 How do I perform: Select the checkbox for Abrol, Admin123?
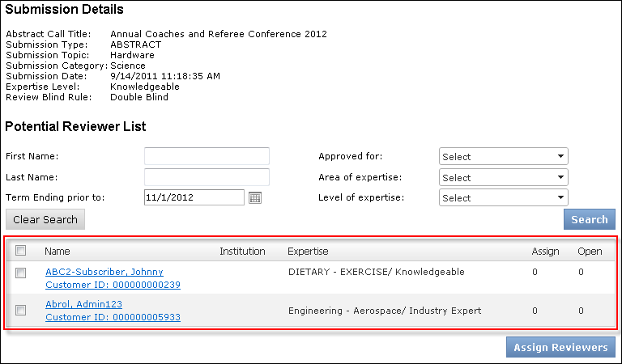pyautogui.click(x=21, y=310)
